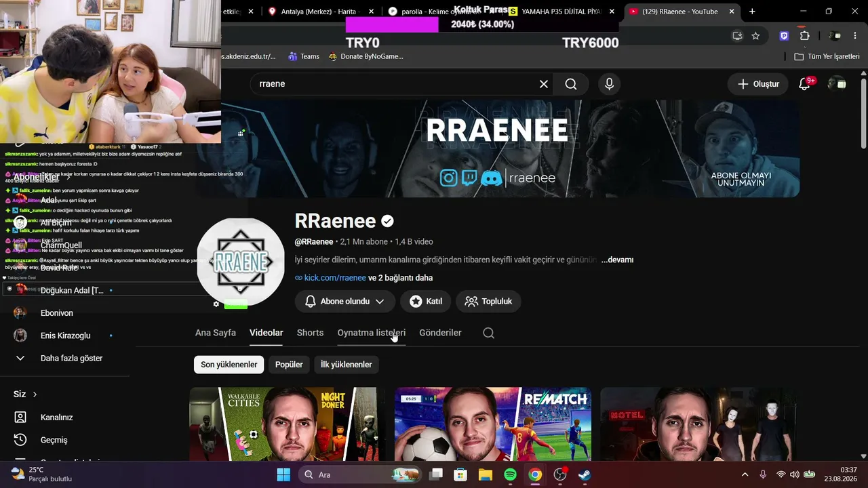The image size is (868, 488).
Task: Bookmark this page with the star icon
Action: (x=755, y=36)
